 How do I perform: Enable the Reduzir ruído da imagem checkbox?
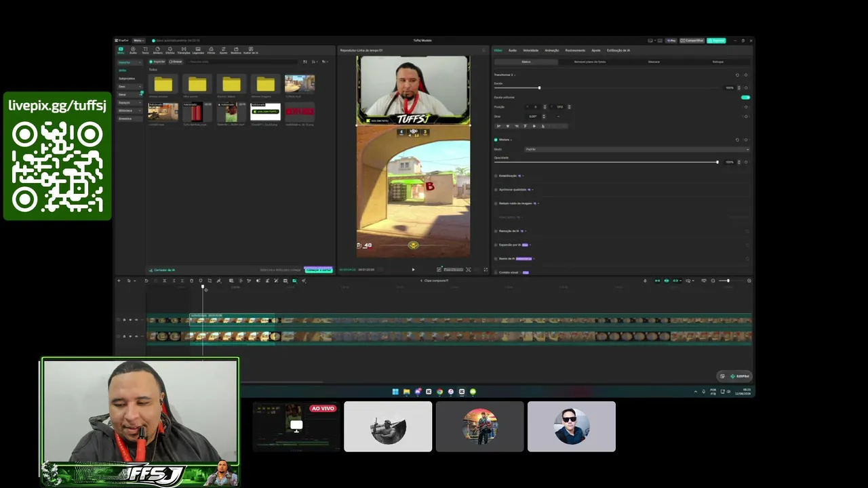point(496,203)
